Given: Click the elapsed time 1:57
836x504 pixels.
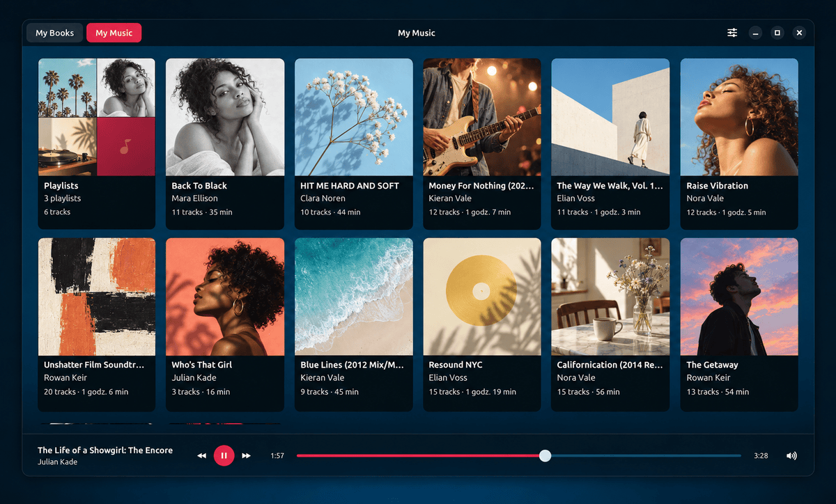Looking at the screenshot, I should tap(277, 456).
